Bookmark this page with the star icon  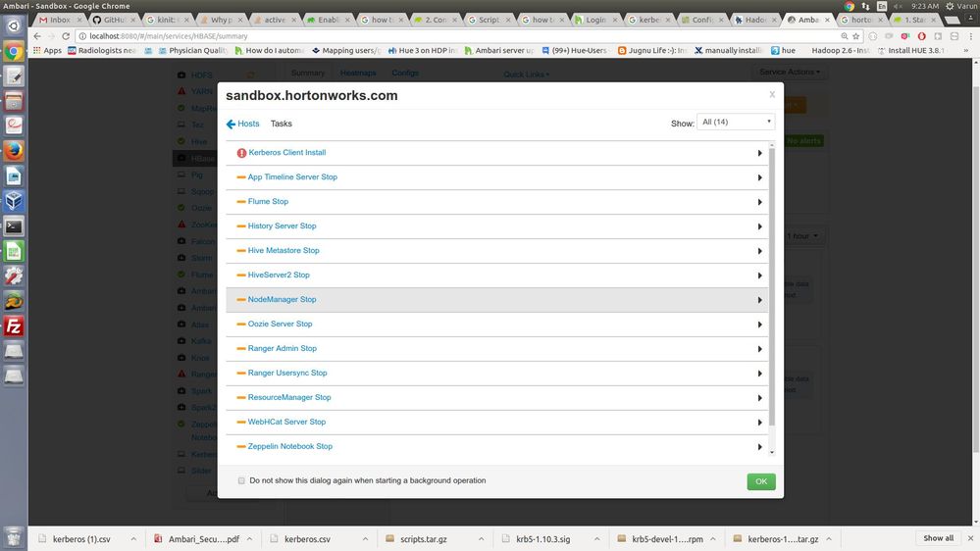(x=856, y=36)
